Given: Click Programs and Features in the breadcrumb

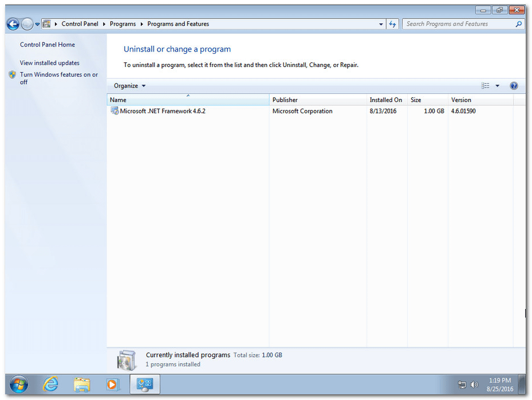Looking at the screenshot, I should tap(178, 23).
